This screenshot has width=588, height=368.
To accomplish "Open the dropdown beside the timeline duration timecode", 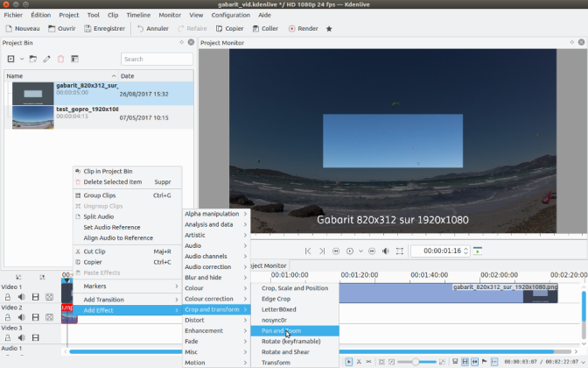I will click(x=583, y=362).
